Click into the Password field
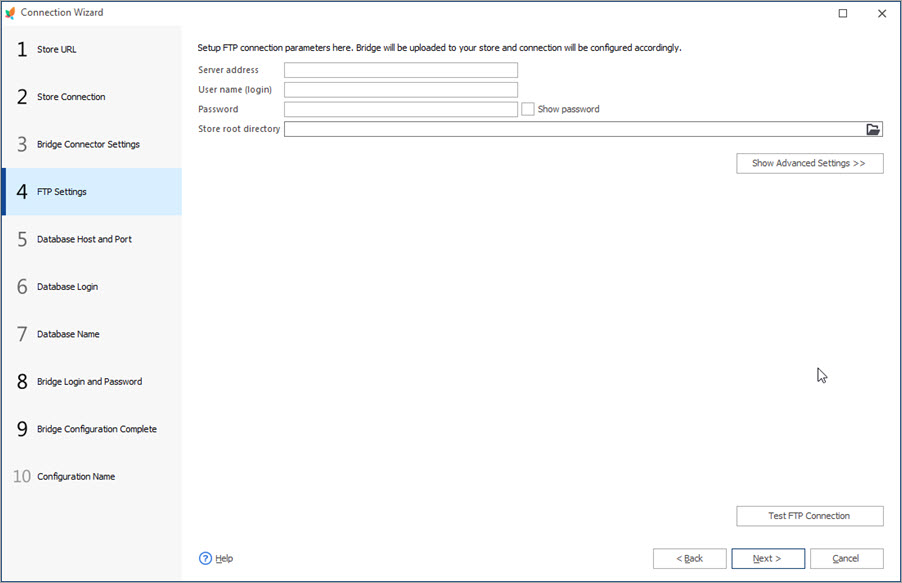This screenshot has width=902, height=583. [x=400, y=109]
